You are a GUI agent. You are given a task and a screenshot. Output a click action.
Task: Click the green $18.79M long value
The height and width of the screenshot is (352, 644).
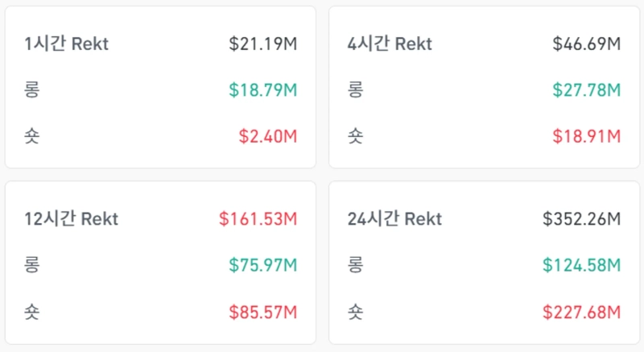point(264,89)
